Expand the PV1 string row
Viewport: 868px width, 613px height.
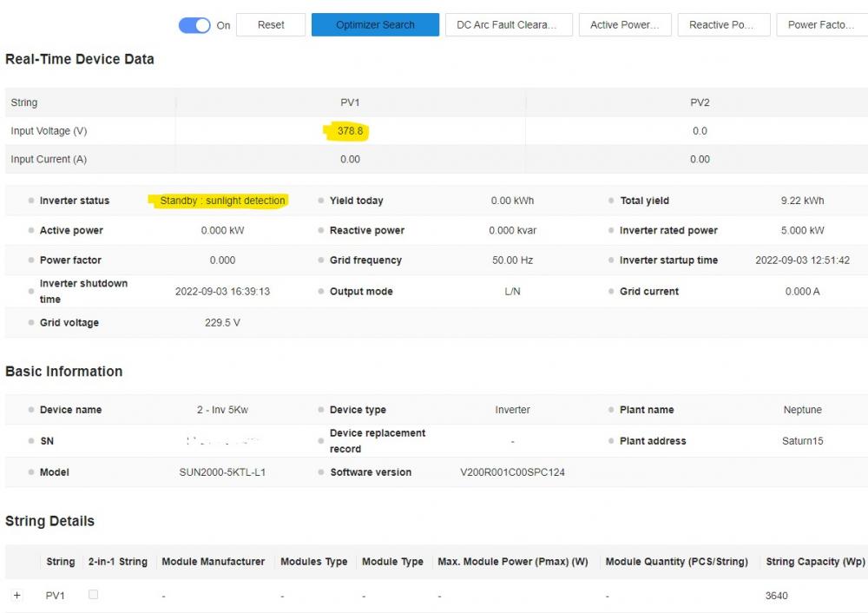[17, 596]
